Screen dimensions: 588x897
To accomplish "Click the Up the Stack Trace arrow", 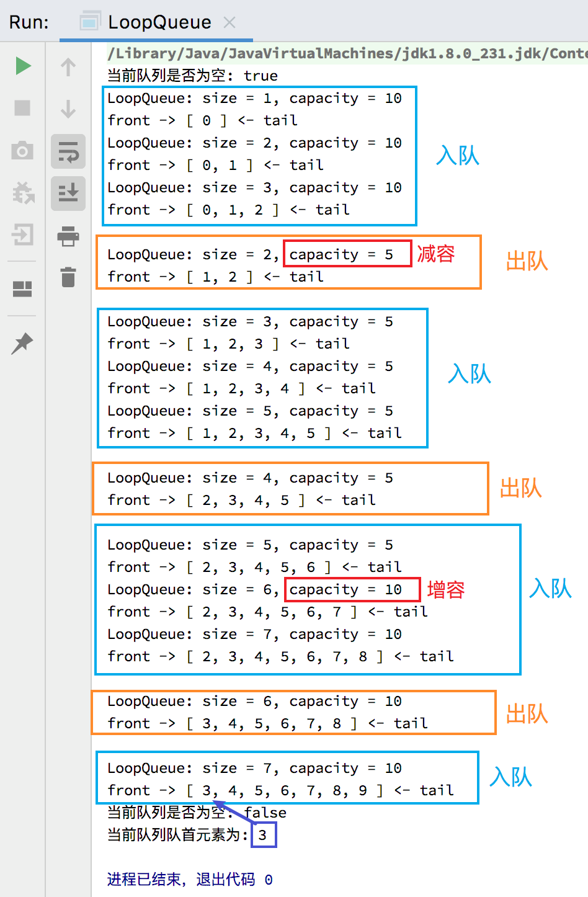I will coord(68,66).
